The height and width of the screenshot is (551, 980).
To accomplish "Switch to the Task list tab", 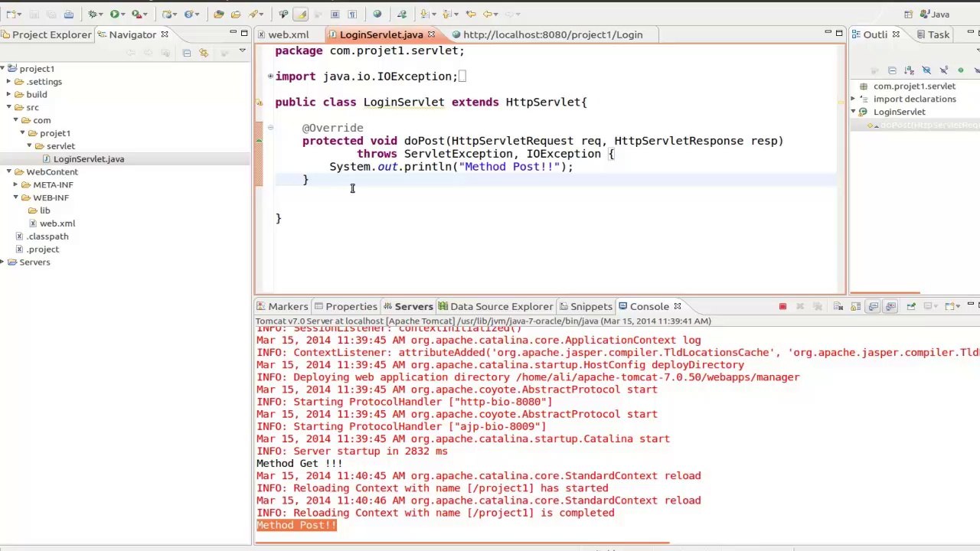I will click(933, 34).
